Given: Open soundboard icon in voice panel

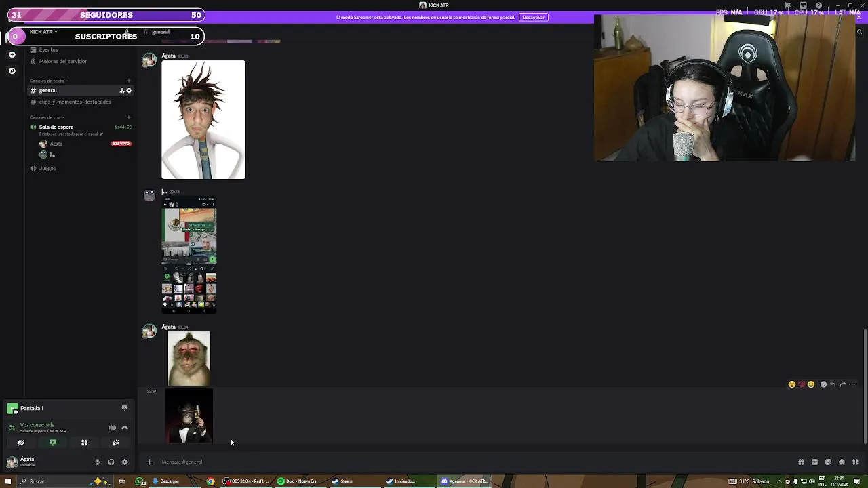Looking at the screenshot, I should pyautogui.click(x=116, y=443).
